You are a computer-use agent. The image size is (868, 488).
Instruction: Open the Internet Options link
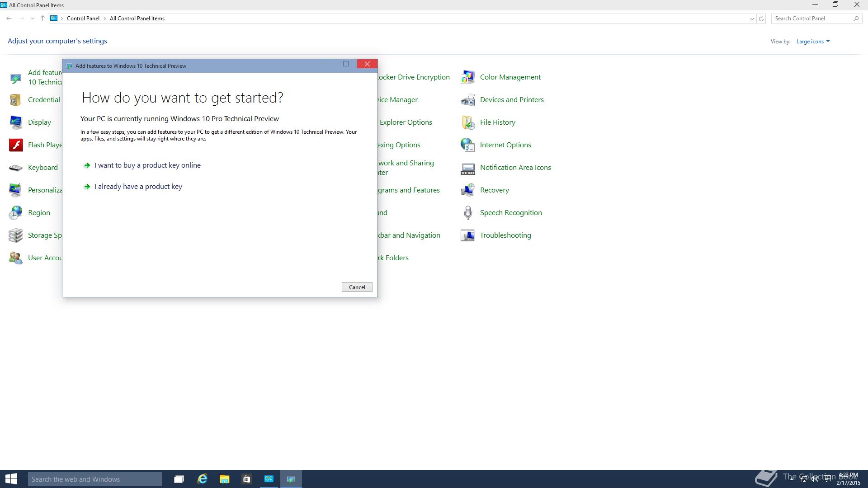pos(505,145)
